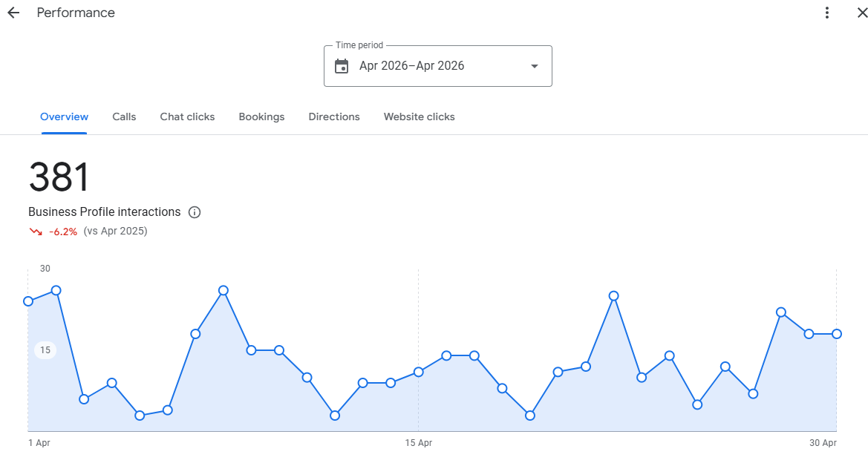Click the 381 interactions total

coord(59,177)
